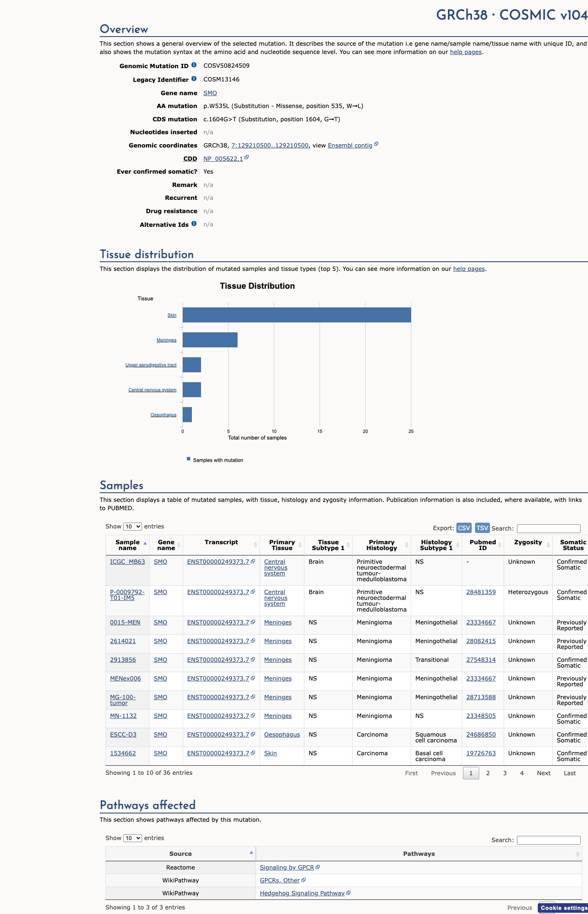Click external icon after GPCRs, Other
The image size is (588, 914).
(304, 880)
